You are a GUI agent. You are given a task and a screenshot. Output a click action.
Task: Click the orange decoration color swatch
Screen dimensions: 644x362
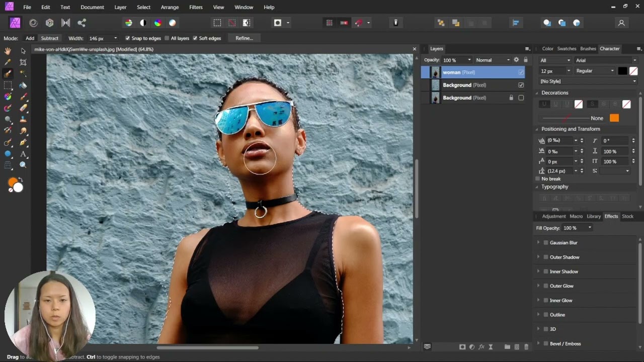[x=614, y=118]
